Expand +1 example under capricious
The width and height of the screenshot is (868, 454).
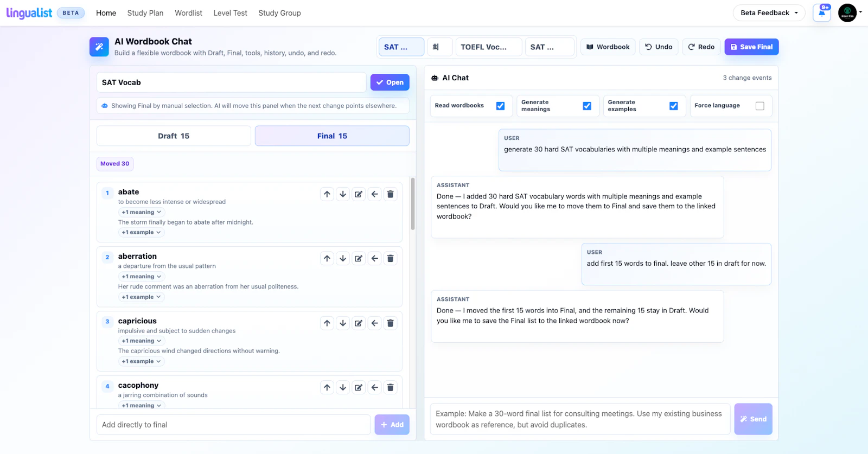pyautogui.click(x=142, y=361)
